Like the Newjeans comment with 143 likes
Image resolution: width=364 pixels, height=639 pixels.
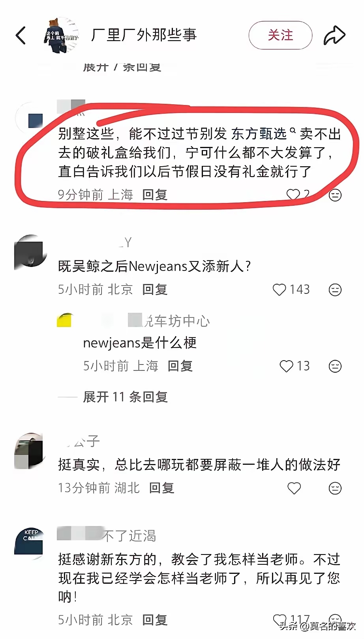click(280, 290)
